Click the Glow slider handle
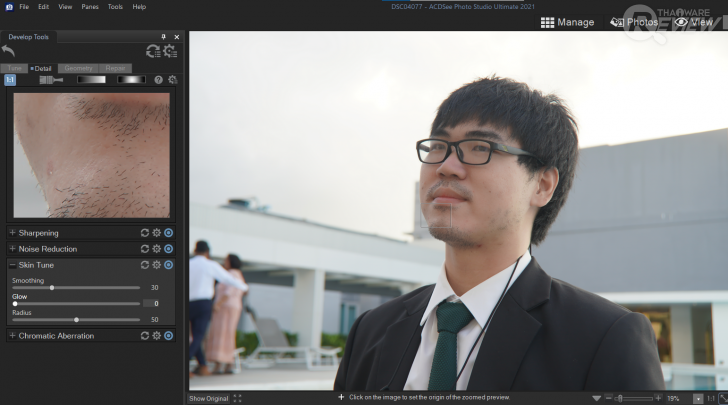 (15, 304)
